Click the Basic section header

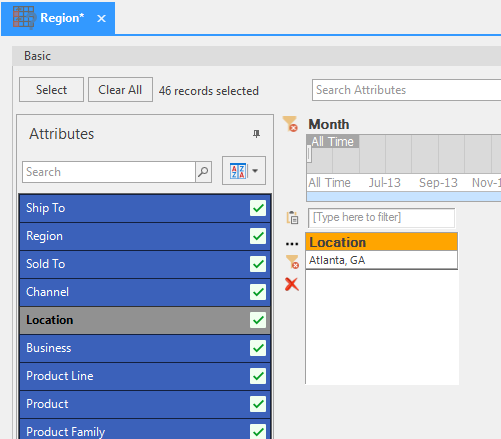(x=257, y=56)
